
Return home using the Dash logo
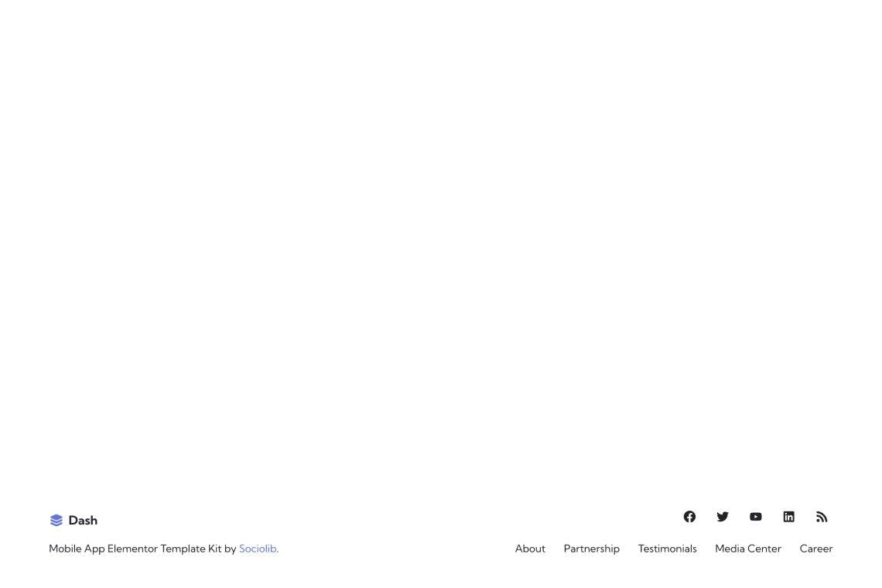click(x=73, y=521)
